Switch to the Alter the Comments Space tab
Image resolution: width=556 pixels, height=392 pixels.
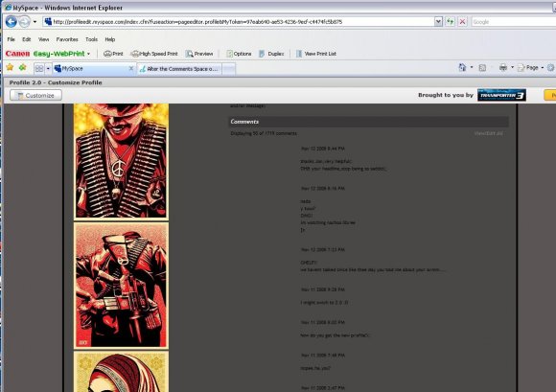click(x=179, y=69)
